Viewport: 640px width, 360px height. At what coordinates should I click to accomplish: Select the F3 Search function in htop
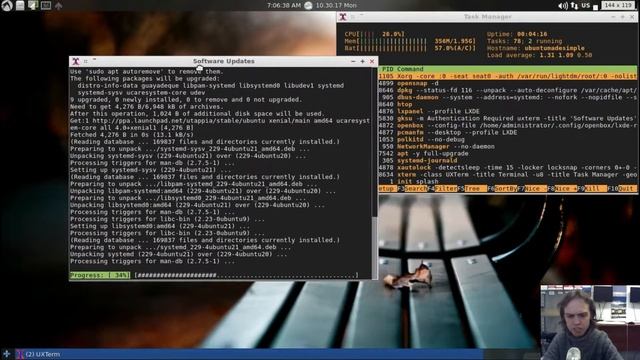412,189
